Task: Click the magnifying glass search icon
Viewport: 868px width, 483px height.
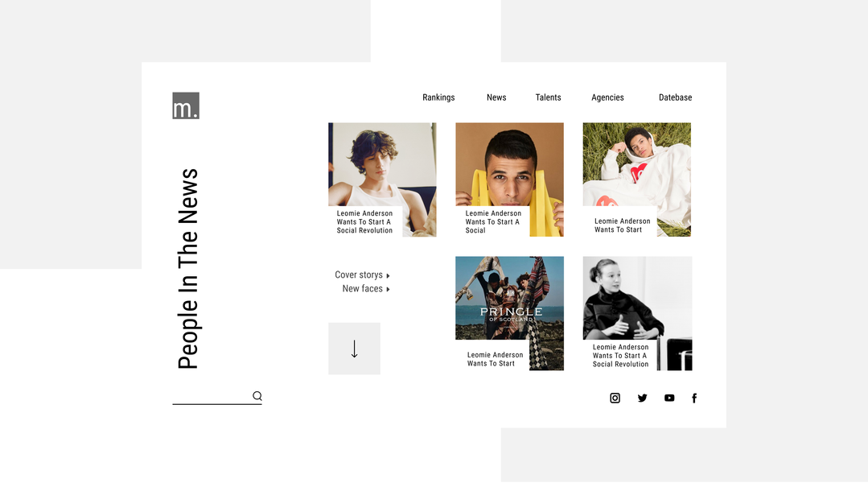Action: click(257, 395)
